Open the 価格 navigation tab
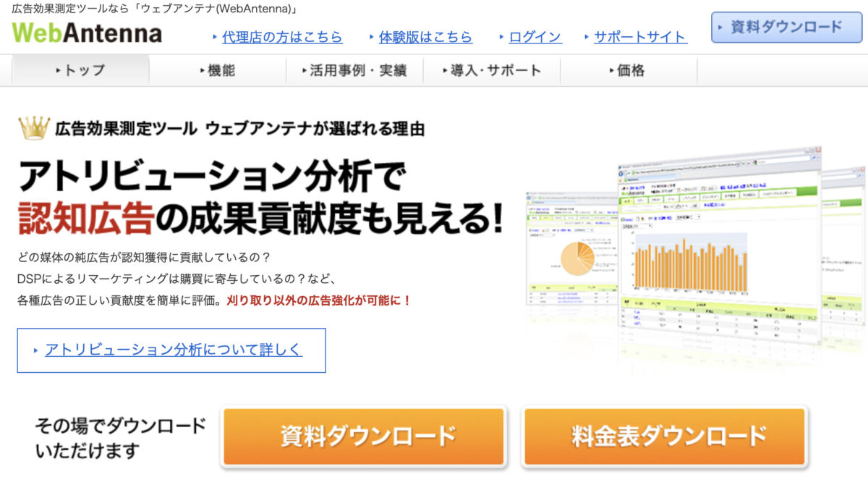The image size is (868, 485). 628,71
